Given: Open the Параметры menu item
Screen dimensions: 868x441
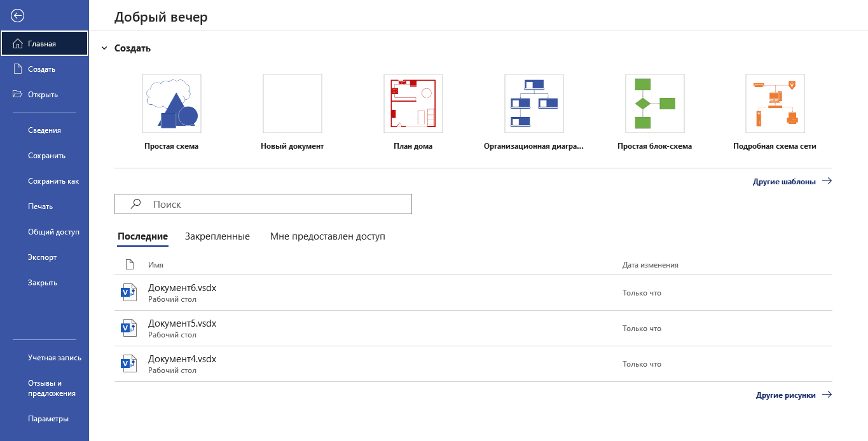Looking at the screenshot, I should 48,419.
